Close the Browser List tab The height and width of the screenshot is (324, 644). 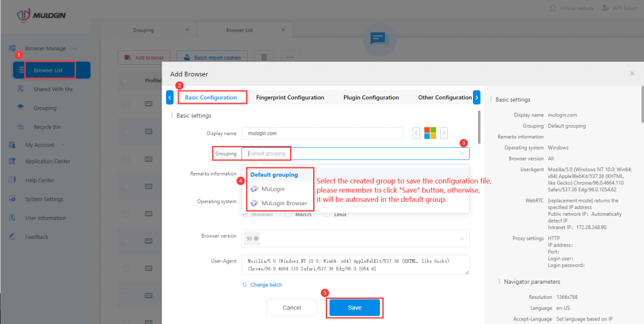[284, 30]
